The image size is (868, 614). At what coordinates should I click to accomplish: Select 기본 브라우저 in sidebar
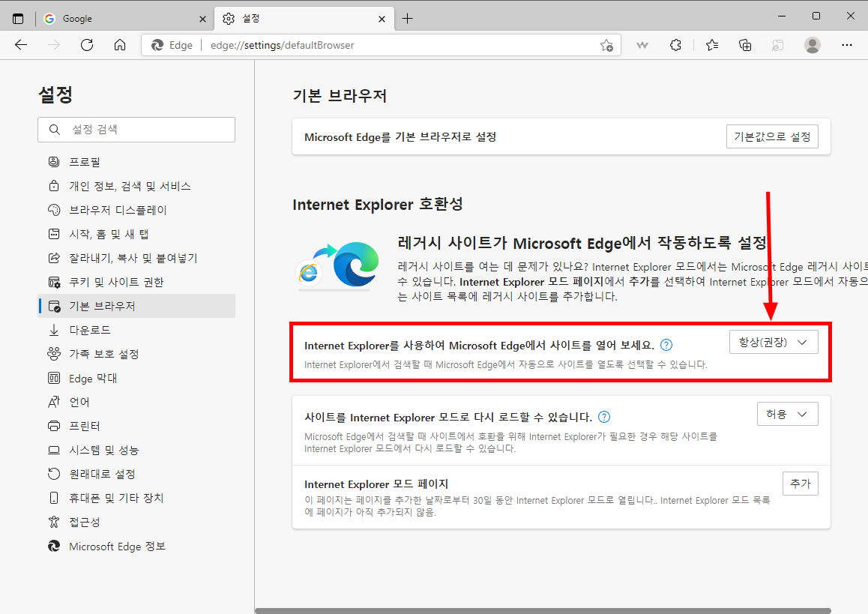tap(136, 306)
